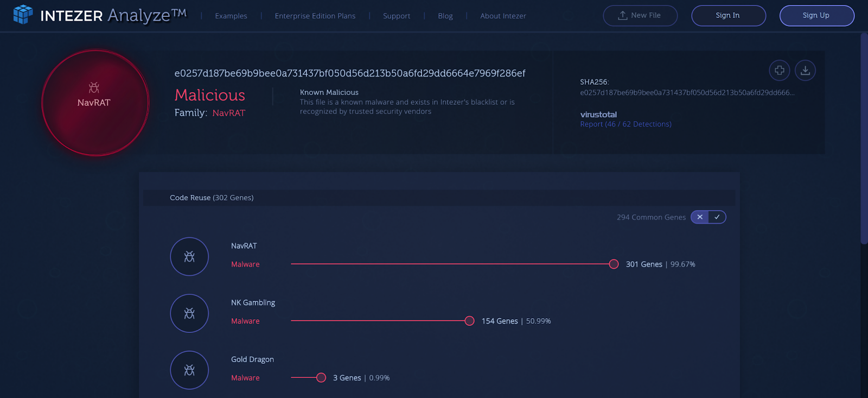Click the plus icon in header panel
Screen dimensions: 868x398
[x=779, y=71]
